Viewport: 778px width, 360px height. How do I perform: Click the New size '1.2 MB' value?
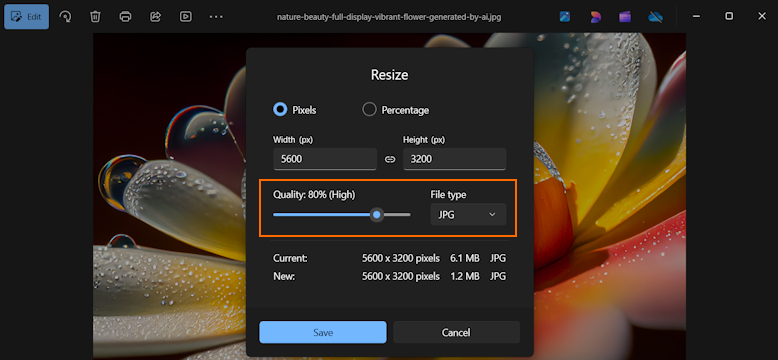(x=465, y=276)
